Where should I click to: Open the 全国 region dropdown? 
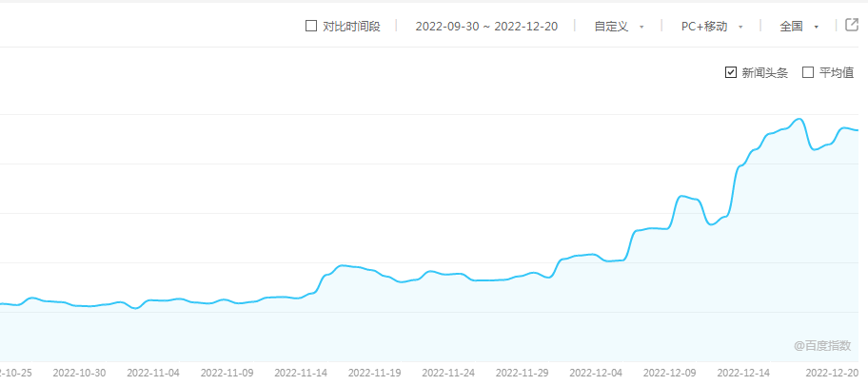(799, 27)
